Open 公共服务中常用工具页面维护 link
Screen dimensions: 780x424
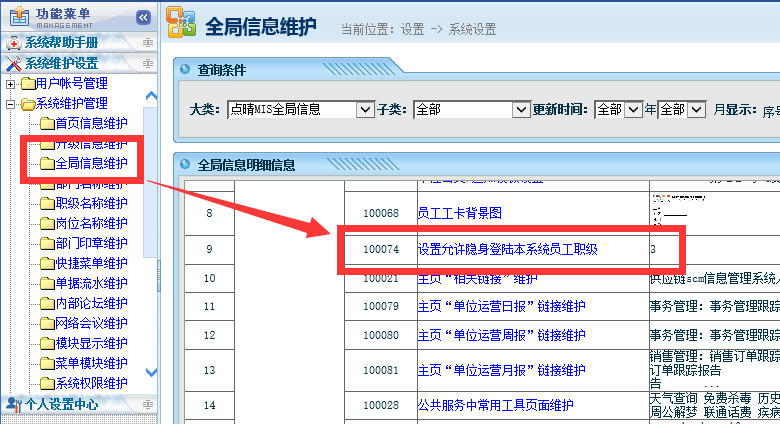click(495, 405)
